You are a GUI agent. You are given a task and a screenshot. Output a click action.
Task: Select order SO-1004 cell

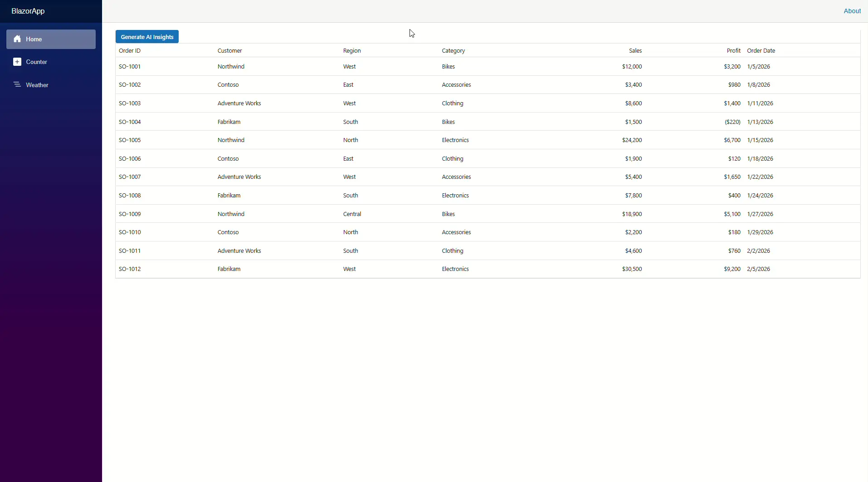click(x=130, y=122)
